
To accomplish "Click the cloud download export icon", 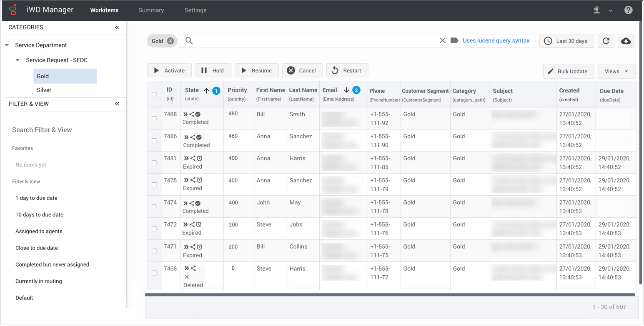I will click(x=626, y=41).
